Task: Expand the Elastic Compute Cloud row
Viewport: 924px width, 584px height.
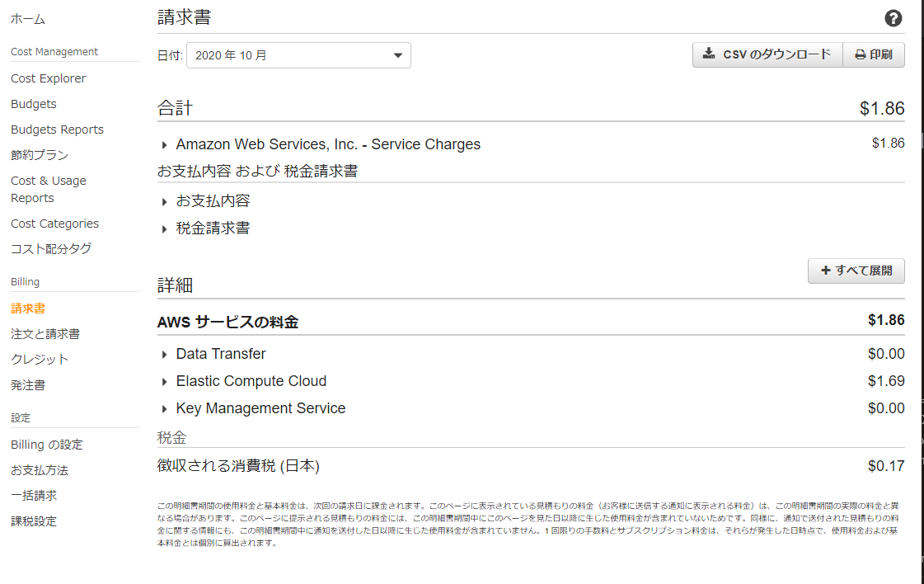Action: click(x=244, y=381)
